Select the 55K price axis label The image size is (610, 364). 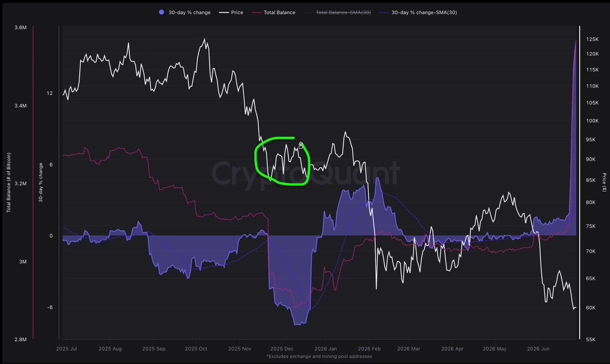tap(590, 340)
